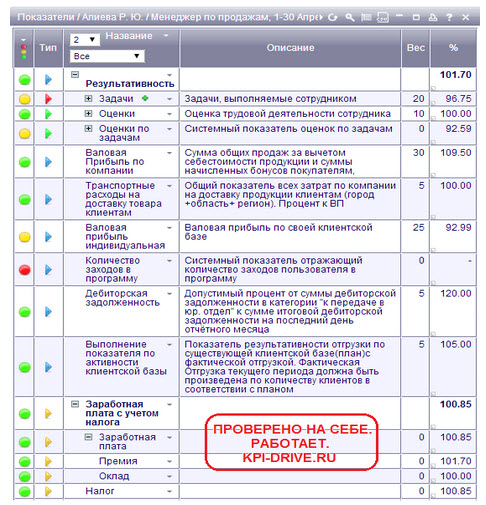The height and width of the screenshot is (505, 486).
Task: Click the % column header
Action: click(453, 48)
